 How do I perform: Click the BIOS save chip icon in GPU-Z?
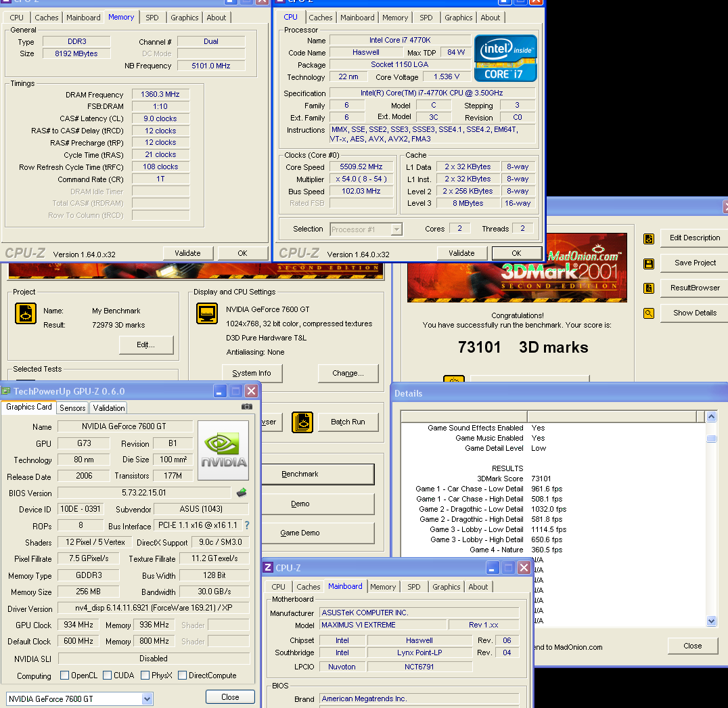[x=242, y=493]
